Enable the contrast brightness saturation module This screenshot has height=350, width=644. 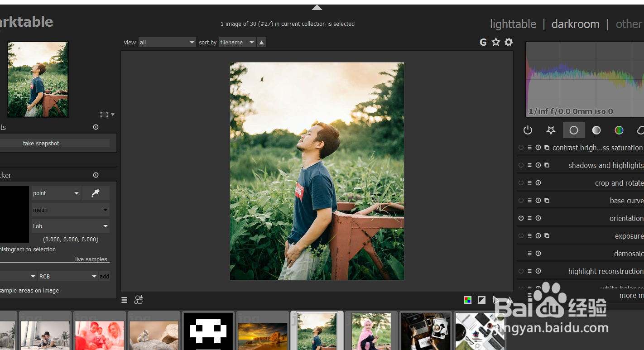pos(521,148)
